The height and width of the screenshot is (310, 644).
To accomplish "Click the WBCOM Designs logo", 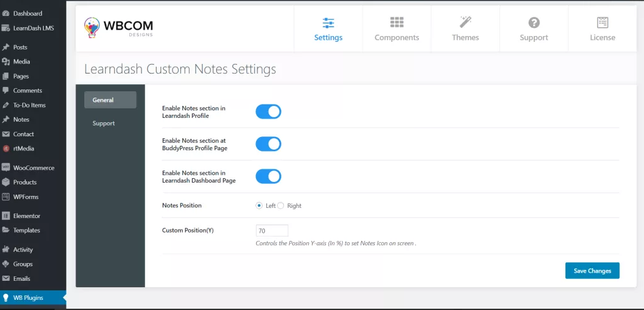I will (119, 27).
